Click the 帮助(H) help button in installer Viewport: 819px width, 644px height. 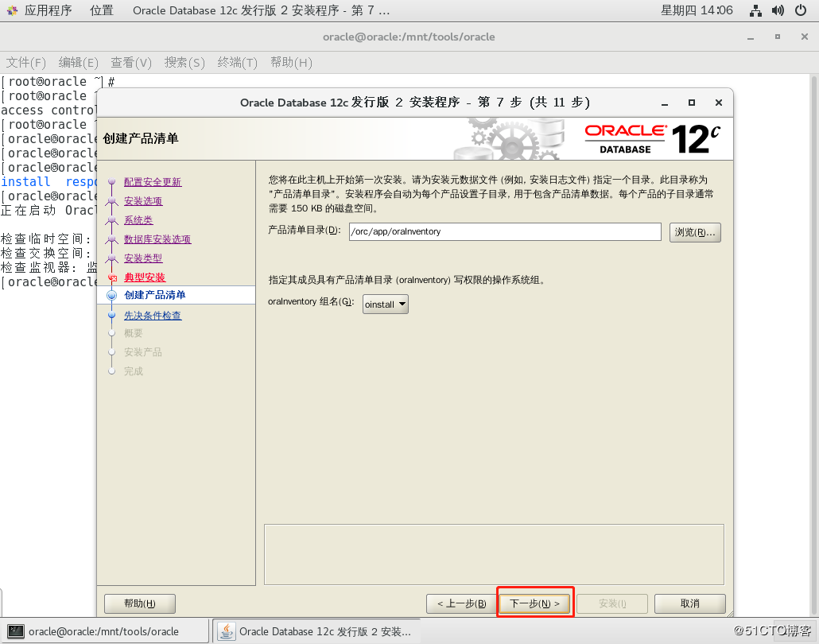point(139,603)
